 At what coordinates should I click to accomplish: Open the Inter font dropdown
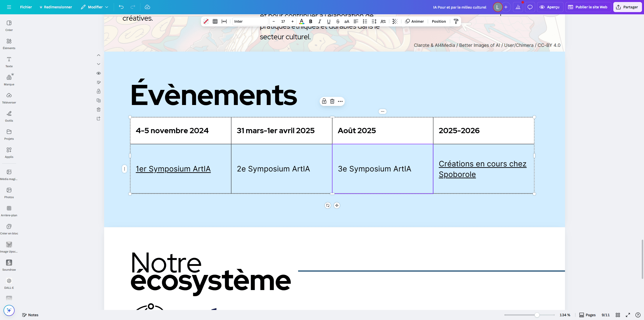[250, 21]
